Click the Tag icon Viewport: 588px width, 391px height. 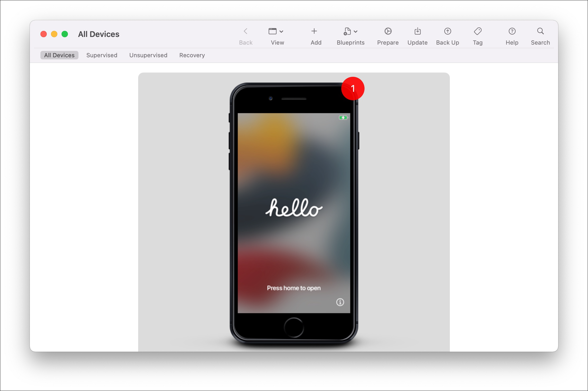pos(478,31)
